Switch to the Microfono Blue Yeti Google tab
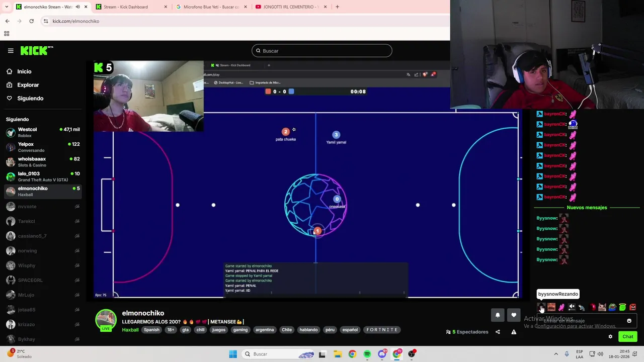 [211, 7]
